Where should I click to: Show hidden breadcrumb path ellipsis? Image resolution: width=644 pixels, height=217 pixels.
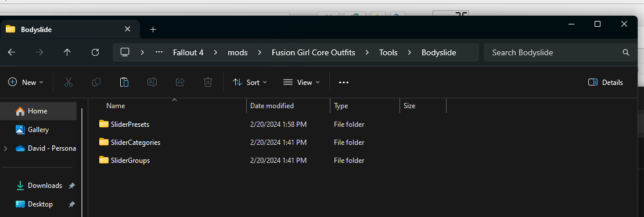coord(159,52)
